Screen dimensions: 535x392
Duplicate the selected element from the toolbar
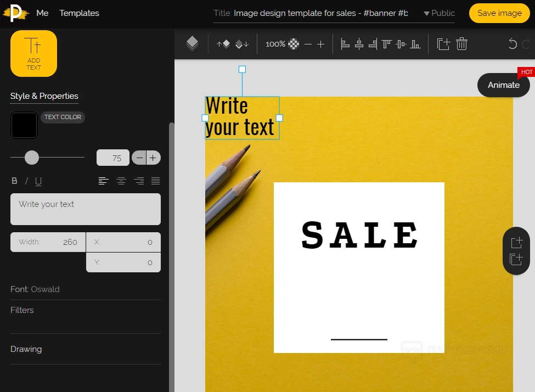coord(443,44)
